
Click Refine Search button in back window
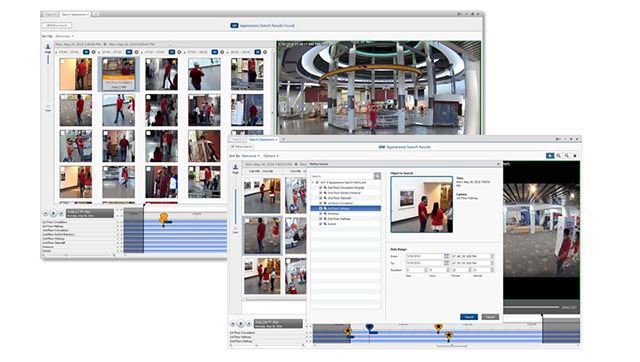[x=57, y=25]
